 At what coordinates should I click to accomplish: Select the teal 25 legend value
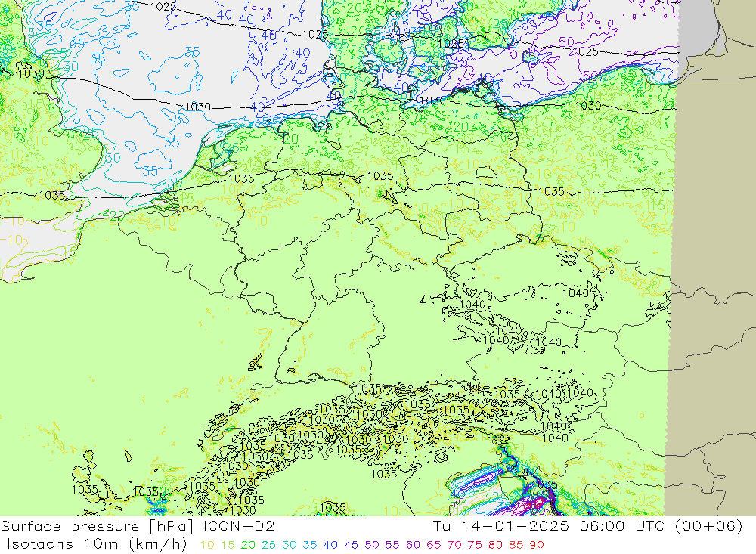(x=268, y=545)
